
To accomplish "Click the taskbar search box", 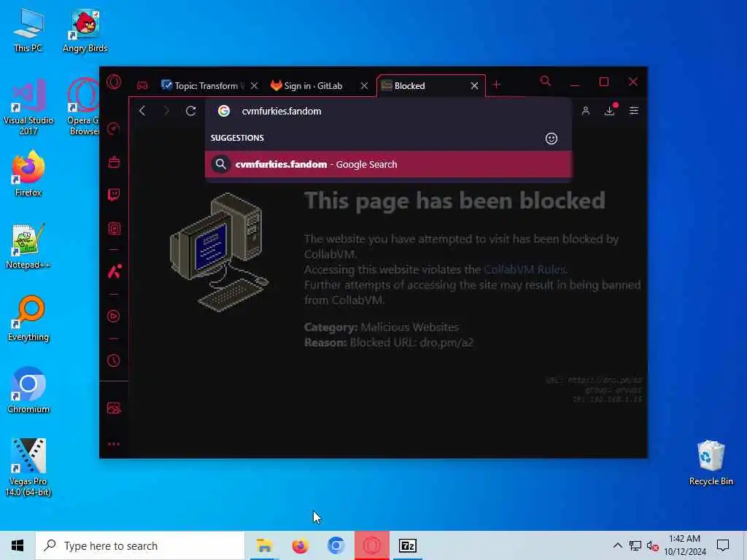I will [140, 545].
